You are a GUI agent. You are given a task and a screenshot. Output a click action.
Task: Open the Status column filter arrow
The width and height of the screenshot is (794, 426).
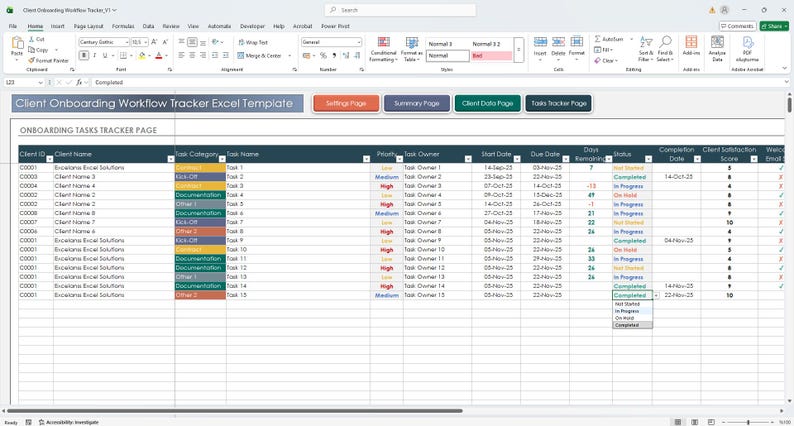coord(648,159)
